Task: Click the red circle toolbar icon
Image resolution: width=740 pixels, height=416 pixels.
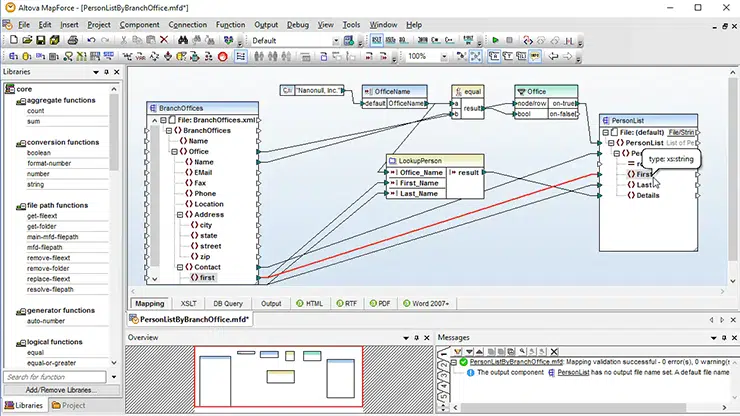Action: pyautogui.click(x=222, y=57)
